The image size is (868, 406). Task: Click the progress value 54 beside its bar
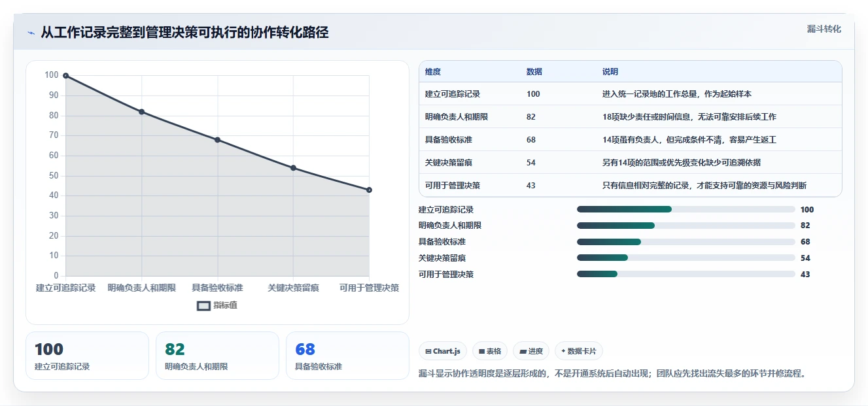805,258
